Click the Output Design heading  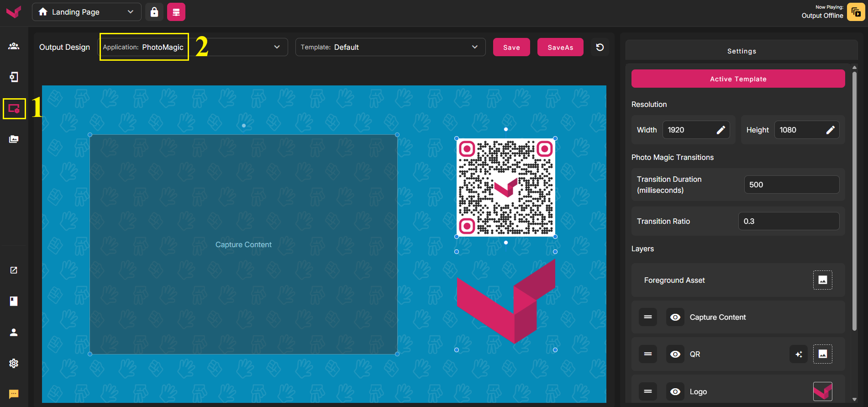pos(64,47)
